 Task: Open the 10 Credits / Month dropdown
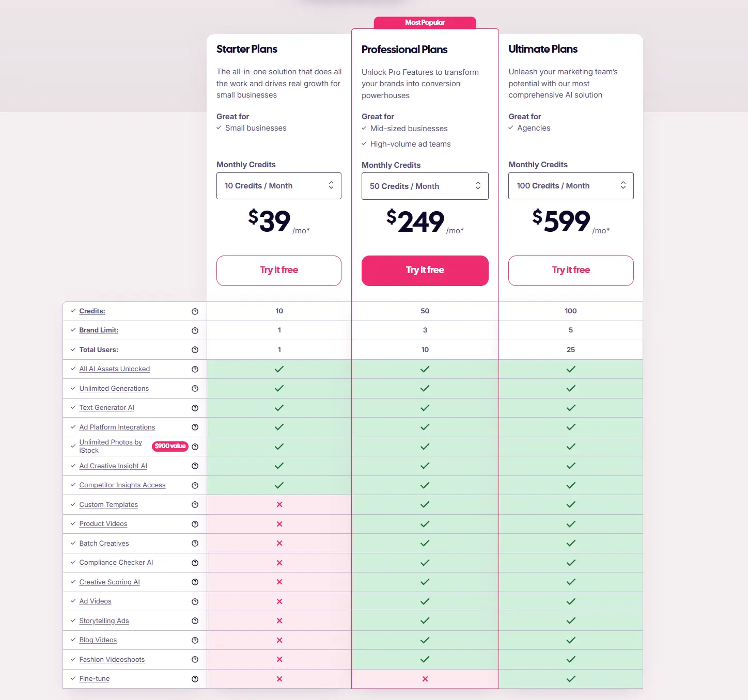(x=278, y=186)
